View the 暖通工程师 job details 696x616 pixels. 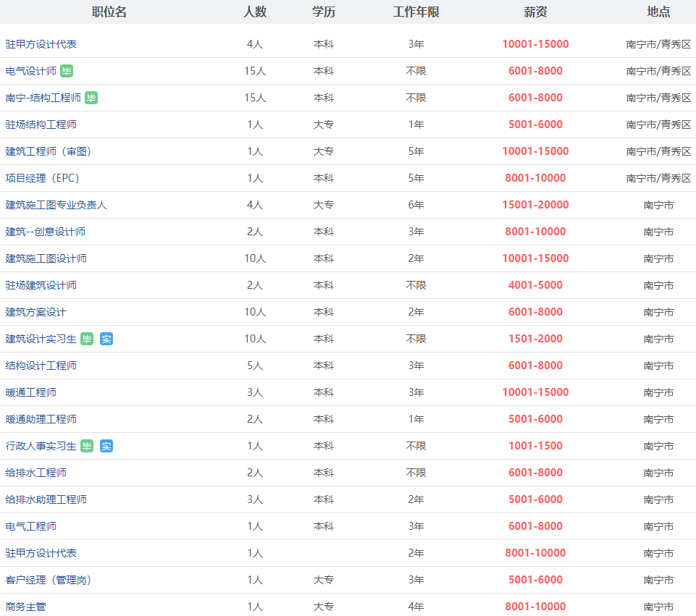click(x=31, y=392)
